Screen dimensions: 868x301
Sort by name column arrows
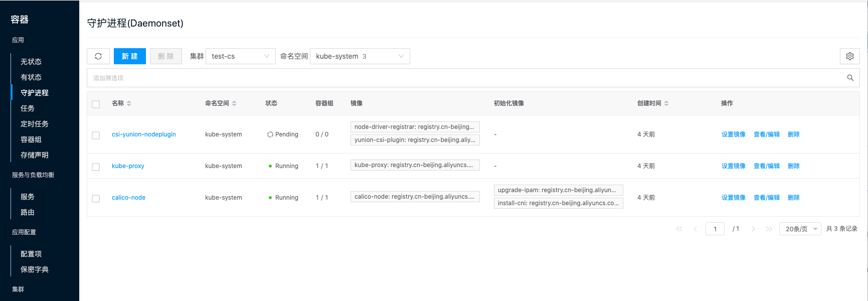(129, 103)
